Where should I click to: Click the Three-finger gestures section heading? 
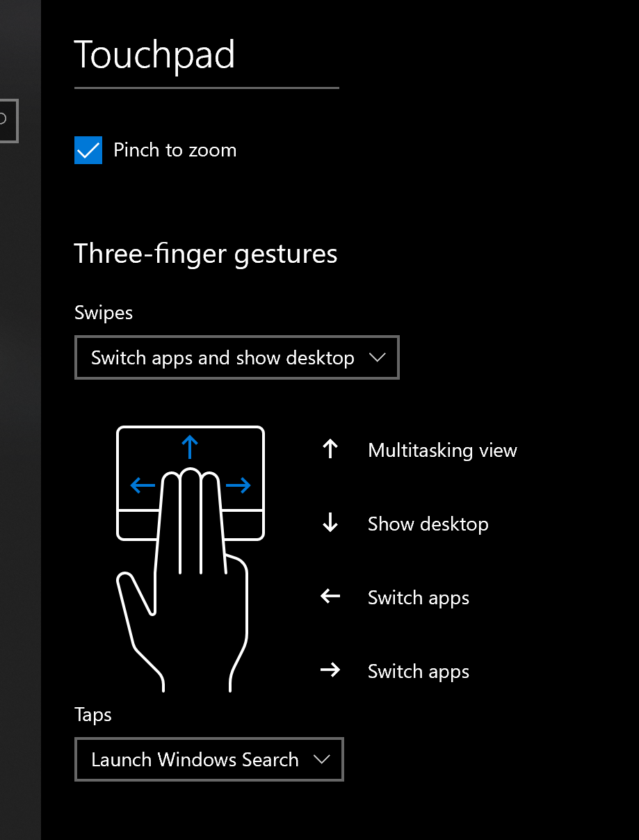click(206, 254)
